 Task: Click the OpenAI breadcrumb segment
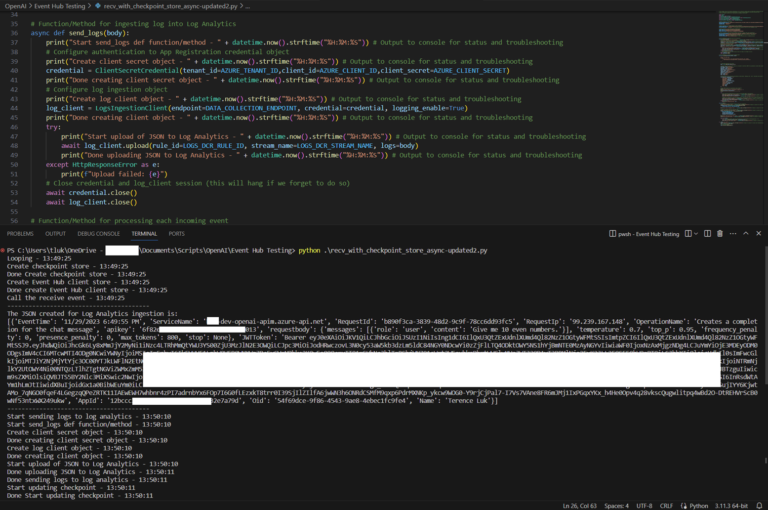[x=15, y=6]
